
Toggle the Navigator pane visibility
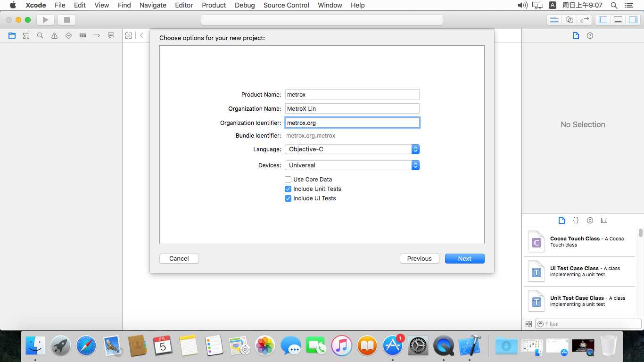pos(603,20)
